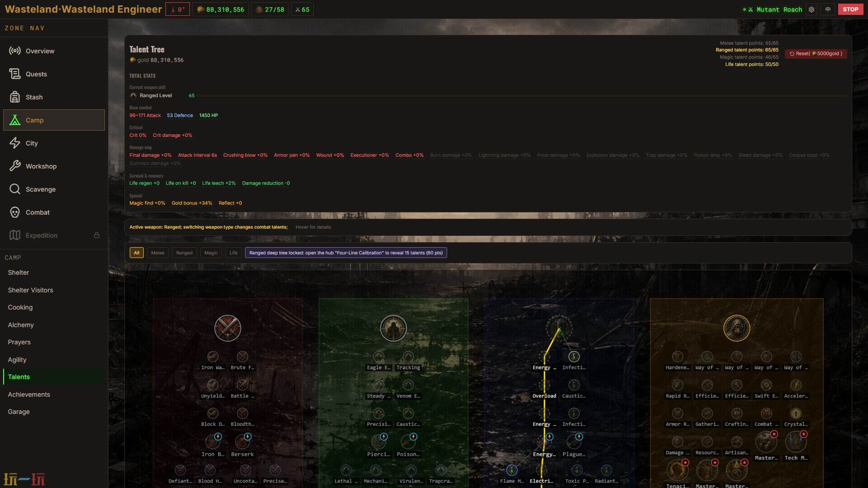
Task: Open the Agility section
Action: pyautogui.click(x=54, y=360)
